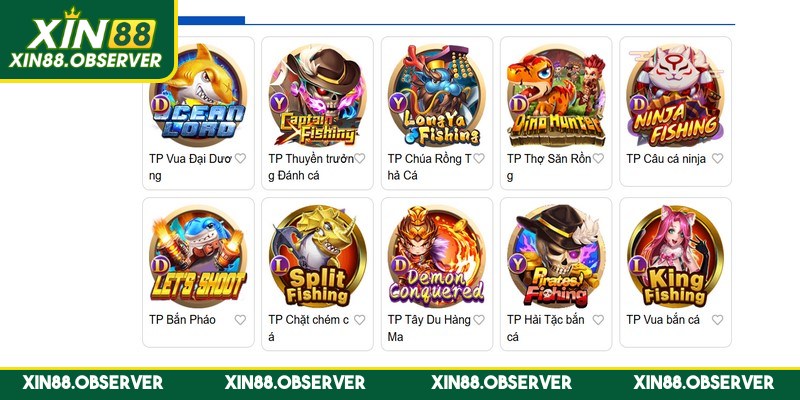Open the Pirates Fishing game icon
Image resolution: width=800 pixels, height=400 pixels.
pos(556,256)
